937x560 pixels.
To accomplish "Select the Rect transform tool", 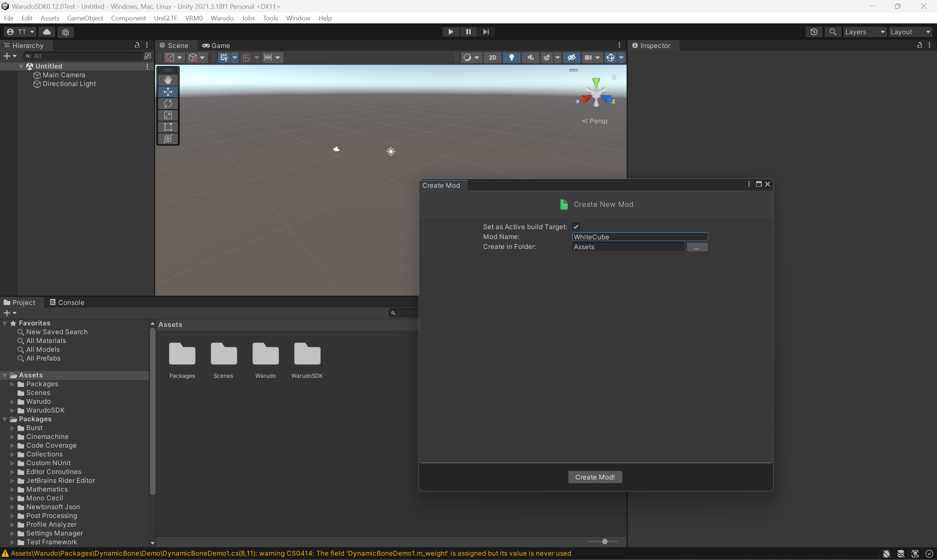I will [168, 127].
